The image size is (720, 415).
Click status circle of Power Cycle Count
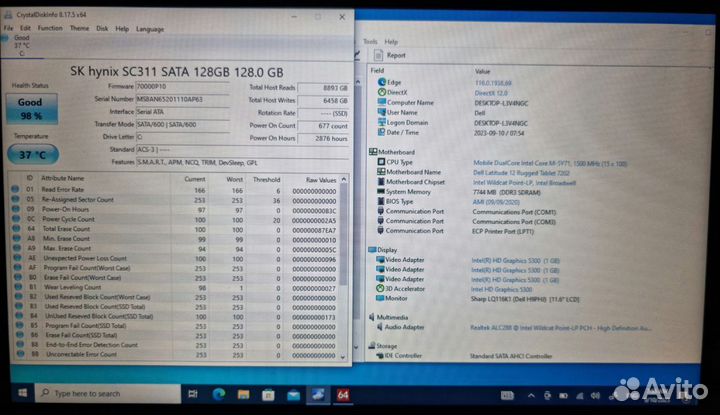point(16,219)
